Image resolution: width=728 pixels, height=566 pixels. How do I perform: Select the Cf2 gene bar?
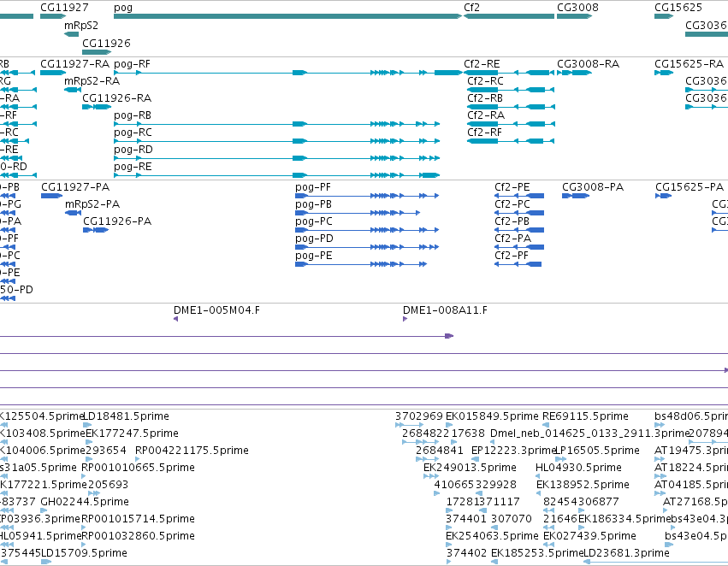(509, 16)
